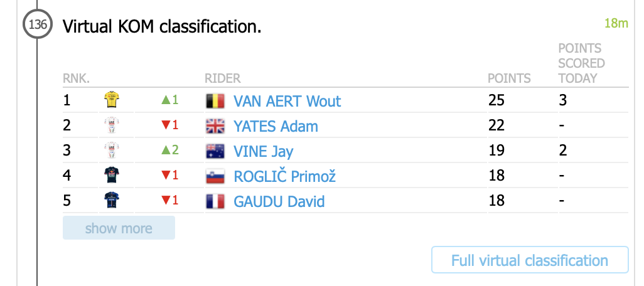Click Primož Roglič's dark team jersey icon
Screen dimensions: 644x286
coord(112,176)
